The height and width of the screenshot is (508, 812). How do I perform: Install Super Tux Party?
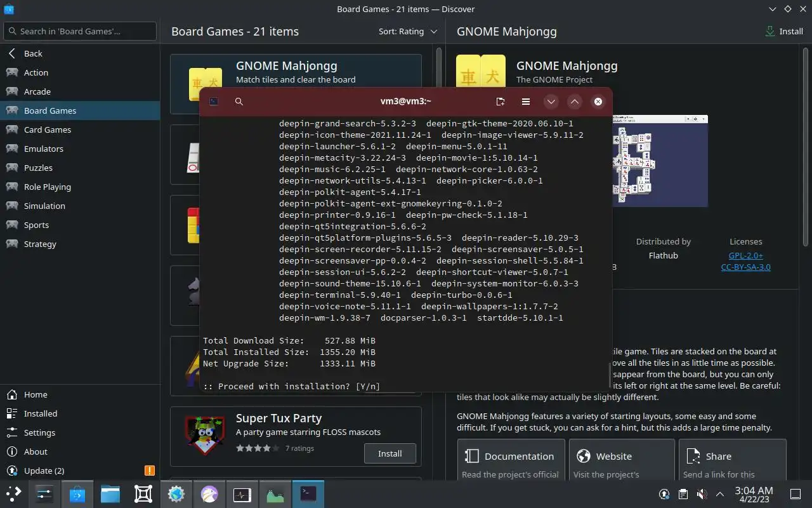point(390,453)
